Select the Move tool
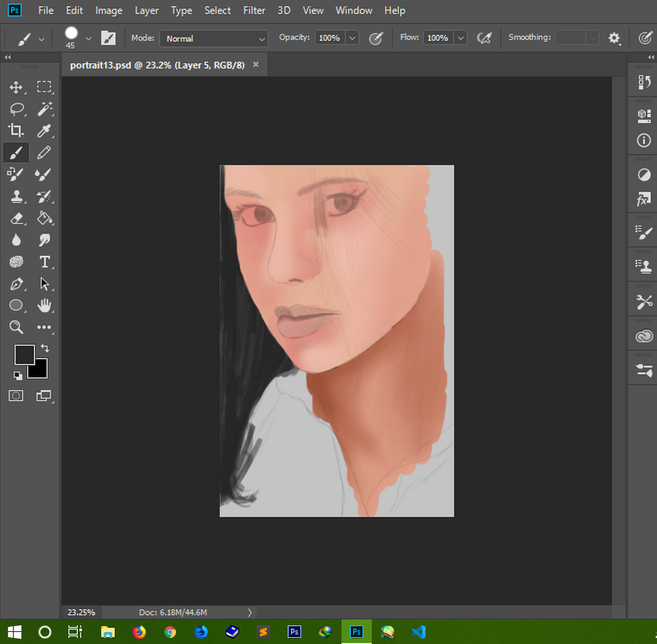Viewport: 657px width, 644px height. (16, 87)
